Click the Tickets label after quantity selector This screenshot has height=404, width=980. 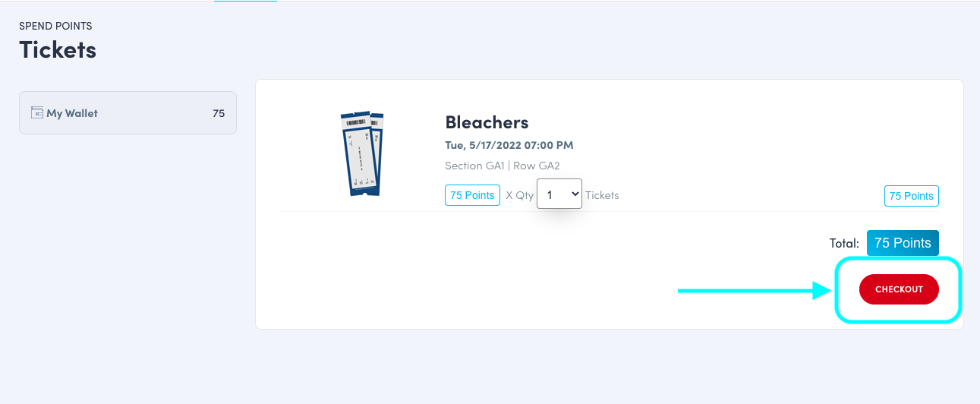click(x=602, y=195)
